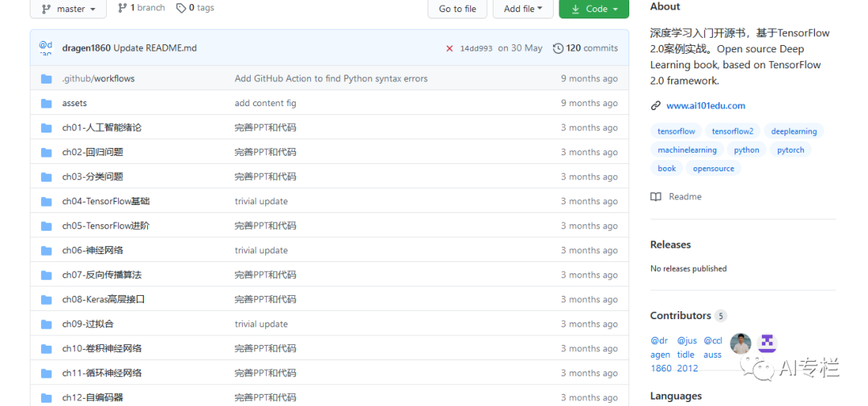Open 'trivial update' commit on ch04-TensorFlow基础 row
The image size is (868, 406).
click(x=261, y=202)
